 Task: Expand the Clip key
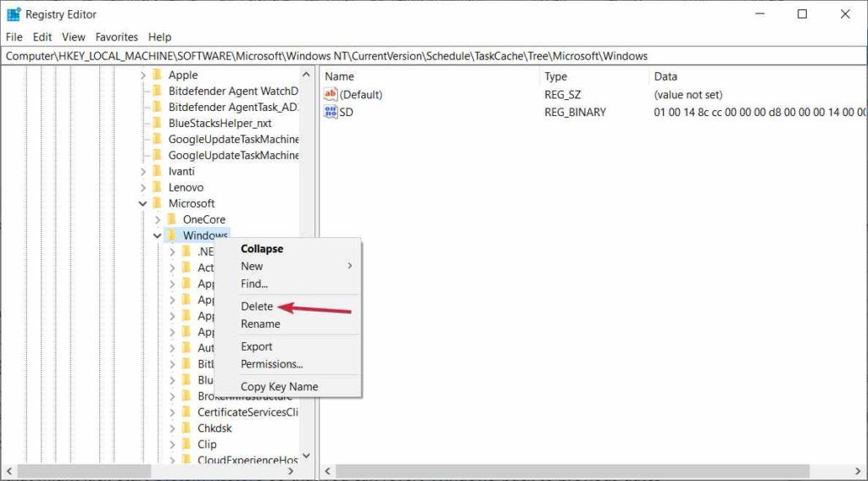172,445
